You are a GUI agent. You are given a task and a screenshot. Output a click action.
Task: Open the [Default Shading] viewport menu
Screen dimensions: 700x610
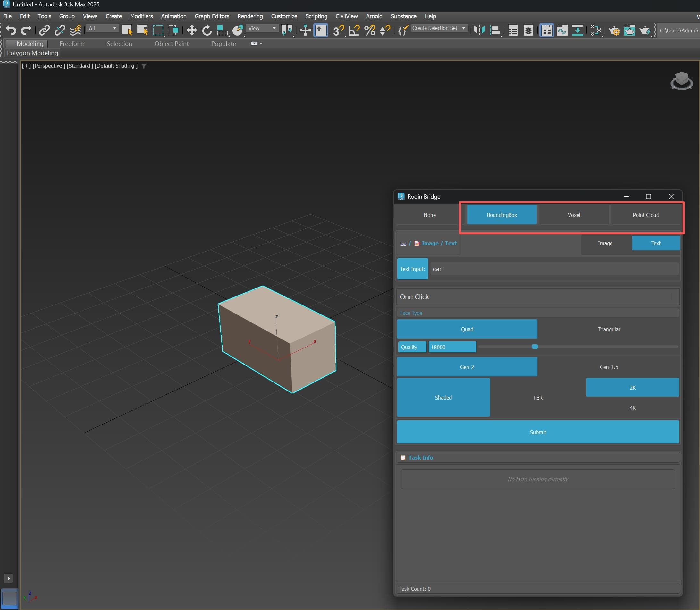point(116,66)
